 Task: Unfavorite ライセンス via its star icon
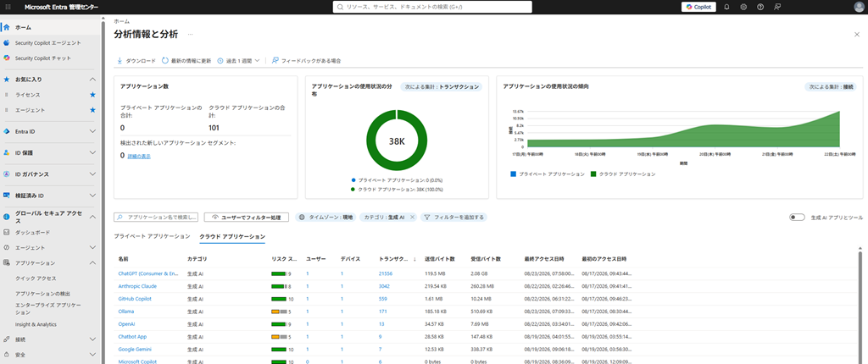pyautogui.click(x=93, y=95)
